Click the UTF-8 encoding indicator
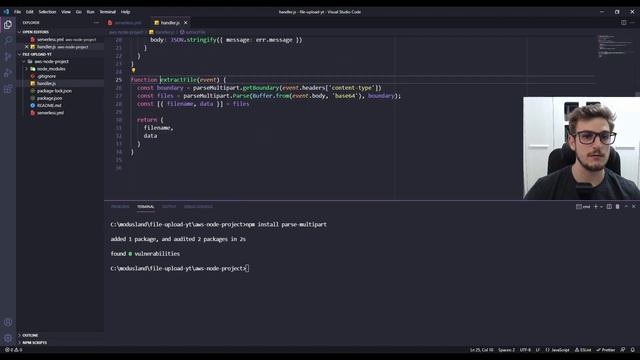 (x=525, y=350)
